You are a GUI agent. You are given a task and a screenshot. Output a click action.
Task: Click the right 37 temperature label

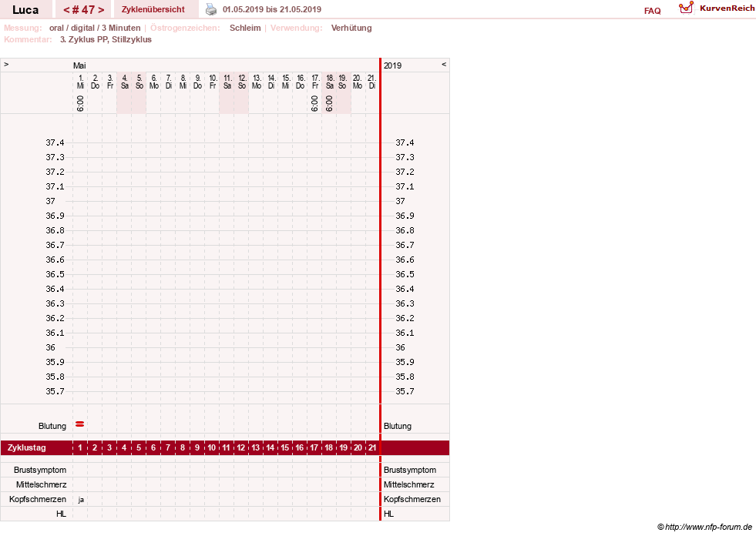pyautogui.click(x=400, y=201)
